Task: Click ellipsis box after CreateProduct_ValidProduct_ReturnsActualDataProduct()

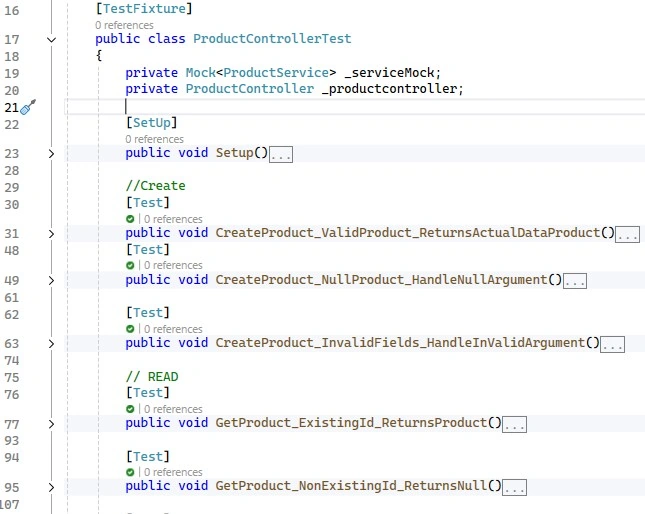Action: click(627, 234)
